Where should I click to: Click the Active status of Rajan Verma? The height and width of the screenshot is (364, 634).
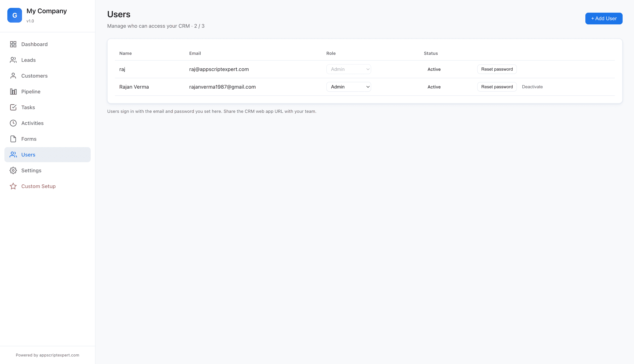434,87
